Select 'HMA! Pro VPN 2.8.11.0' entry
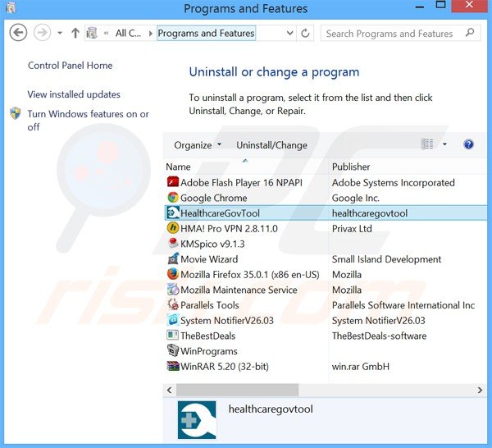 click(x=229, y=228)
